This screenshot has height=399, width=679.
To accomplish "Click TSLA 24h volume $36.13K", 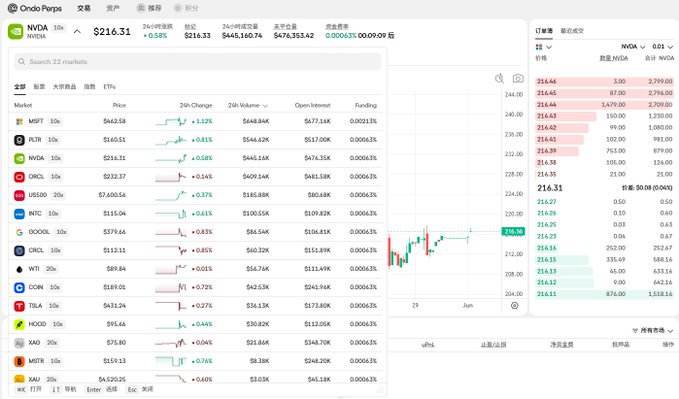I will 258,306.
